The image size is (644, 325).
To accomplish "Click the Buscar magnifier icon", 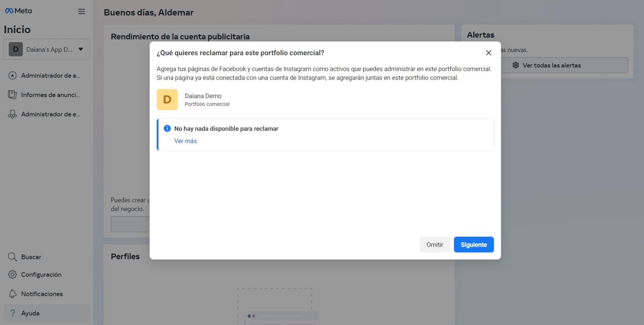I will point(13,257).
